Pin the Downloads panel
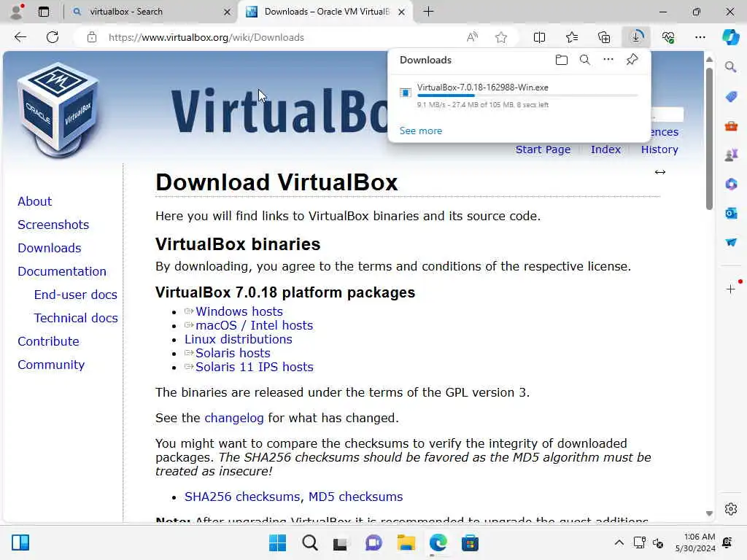The image size is (747, 560). [632, 60]
